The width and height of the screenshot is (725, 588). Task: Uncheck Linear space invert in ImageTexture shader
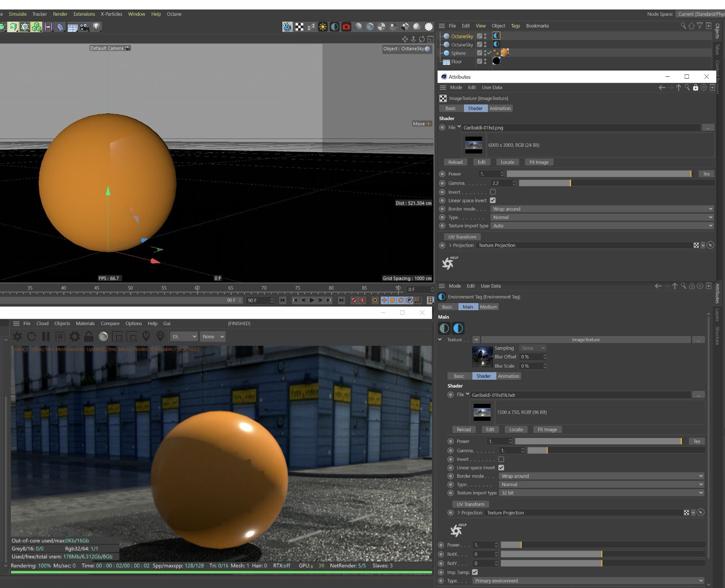[x=493, y=200]
